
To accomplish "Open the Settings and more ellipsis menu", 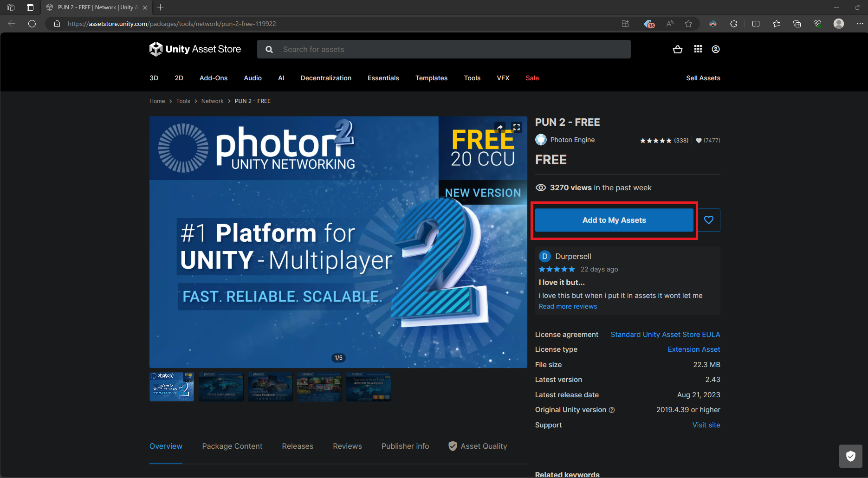I will point(861,23).
